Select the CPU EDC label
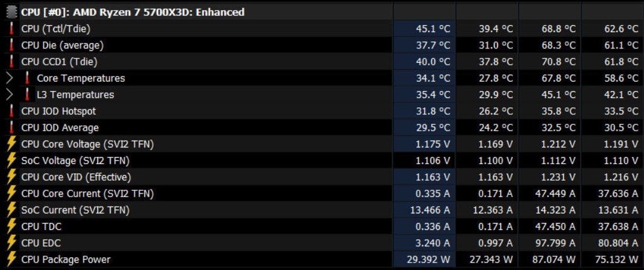 point(41,243)
